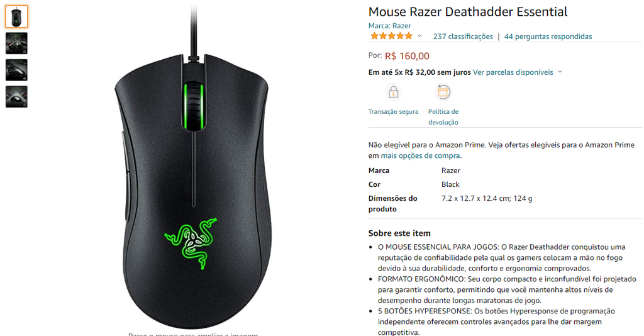The height and width of the screenshot is (336, 644).
Task: Select the second product thumbnail image
Action: 16,43
